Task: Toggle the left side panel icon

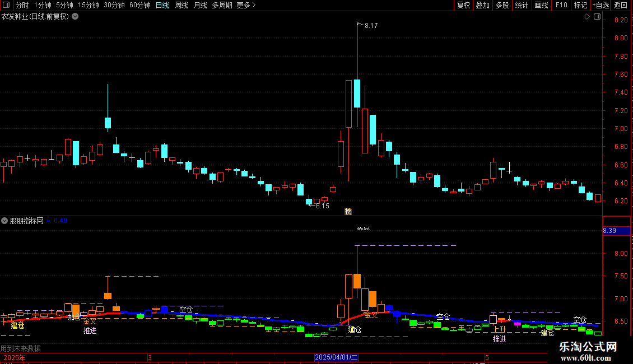Action: pos(6,5)
